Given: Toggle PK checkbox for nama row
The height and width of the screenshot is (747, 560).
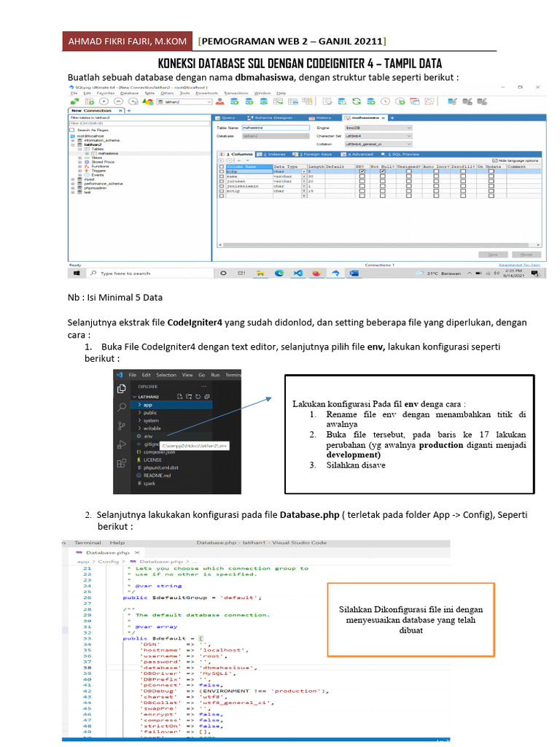Looking at the screenshot, I should [x=362, y=177].
